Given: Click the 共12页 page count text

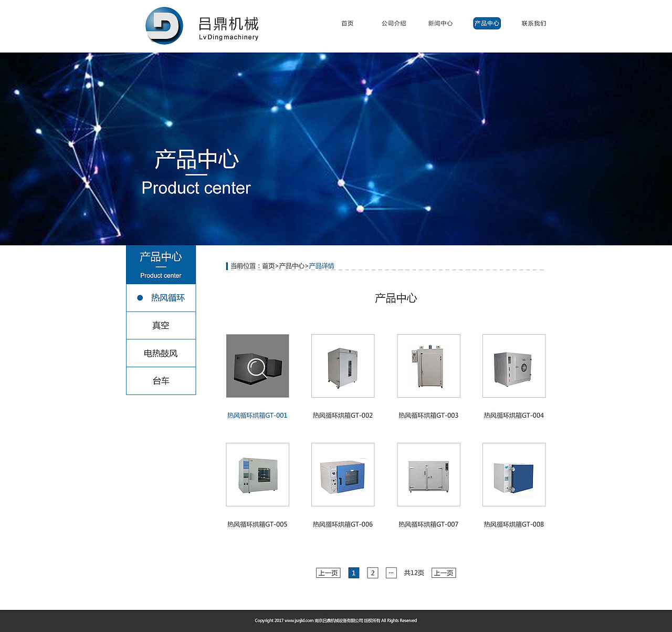Looking at the screenshot, I should click(414, 573).
